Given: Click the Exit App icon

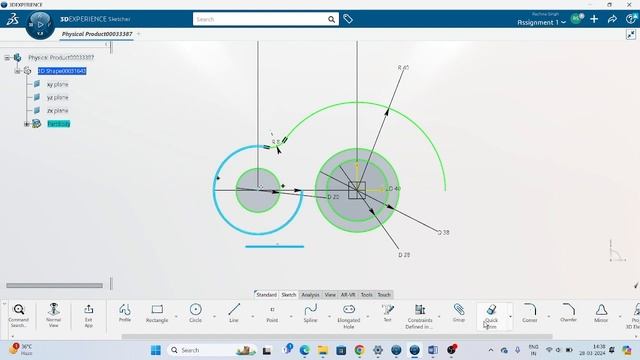Looking at the screenshot, I should (89, 315).
